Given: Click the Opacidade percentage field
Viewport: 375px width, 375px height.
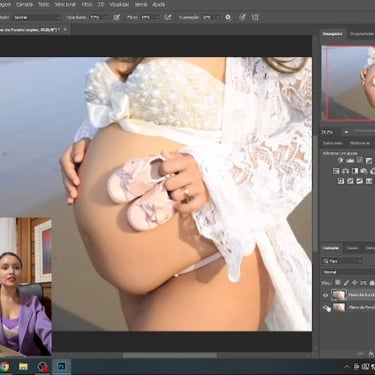Looking at the screenshot, I should pos(95,17).
